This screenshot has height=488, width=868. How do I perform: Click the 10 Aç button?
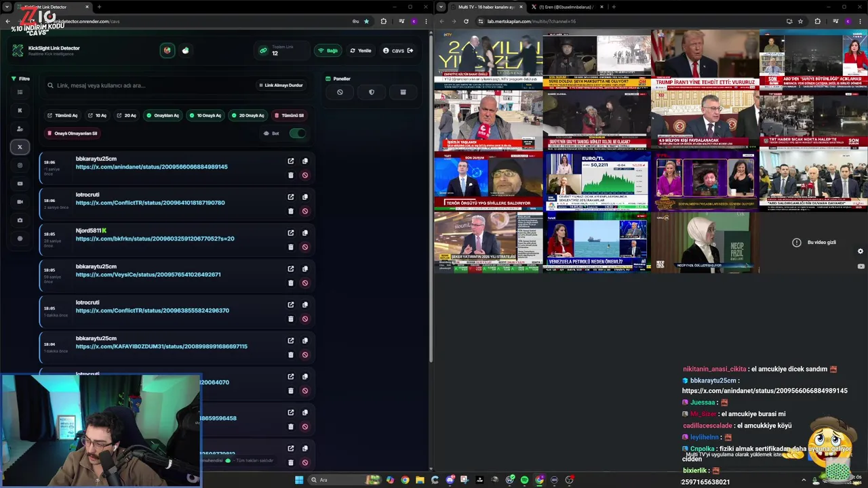pos(98,115)
